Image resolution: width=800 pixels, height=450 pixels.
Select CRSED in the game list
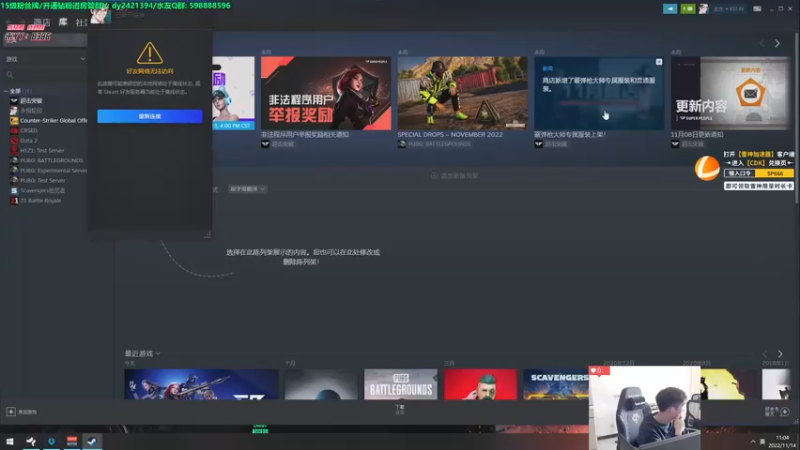point(29,131)
